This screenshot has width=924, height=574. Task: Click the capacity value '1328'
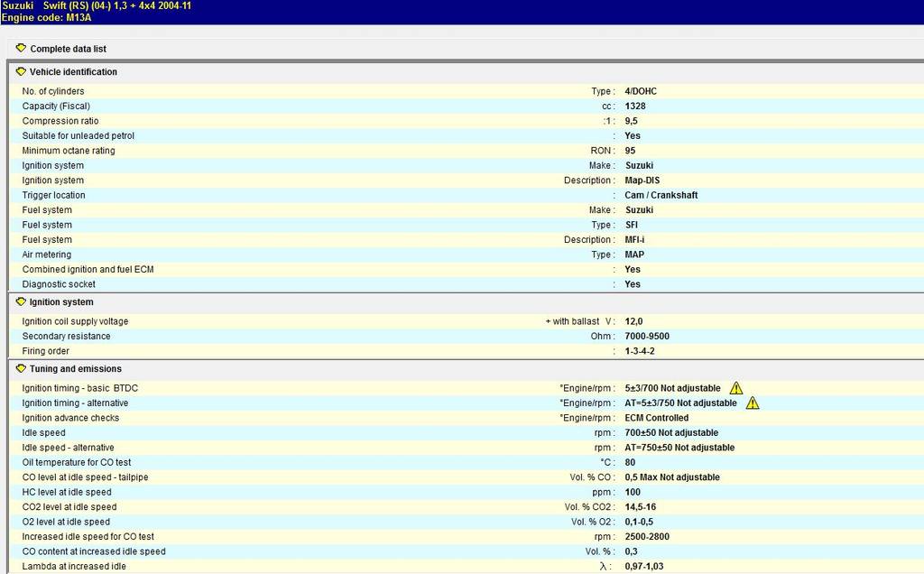pyautogui.click(x=635, y=106)
